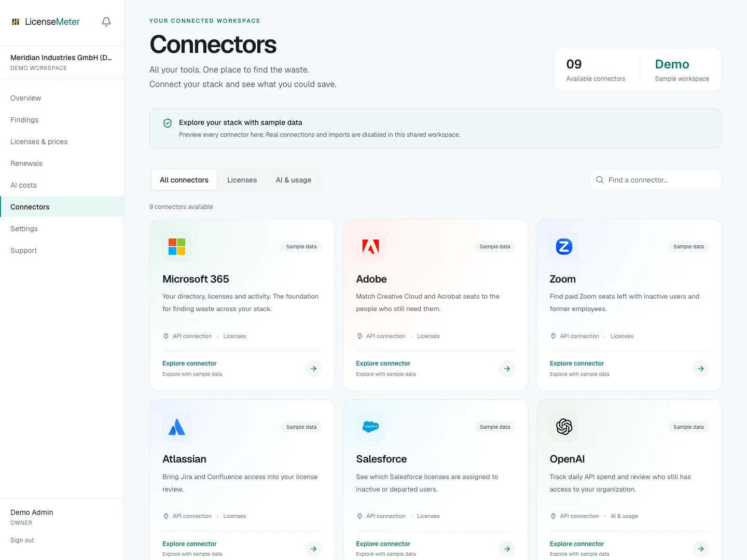
Task: Click the arrow button on OpenAI card
Action: (701, 549)
